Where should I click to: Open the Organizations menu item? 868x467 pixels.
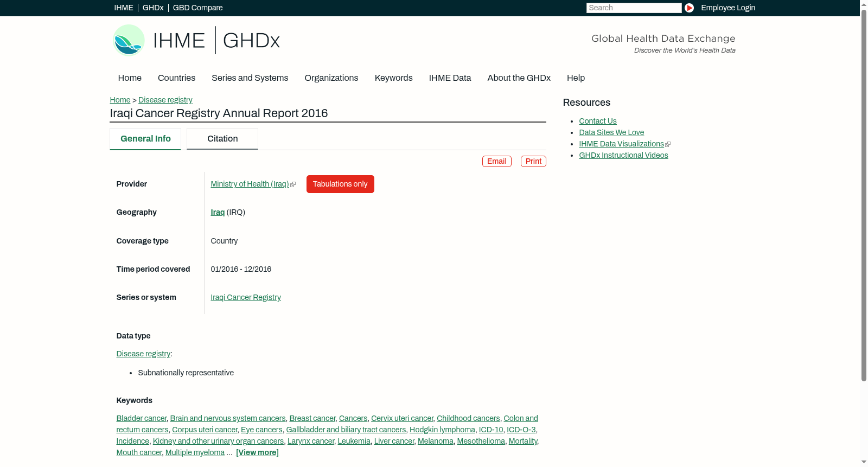pos(331,78)
